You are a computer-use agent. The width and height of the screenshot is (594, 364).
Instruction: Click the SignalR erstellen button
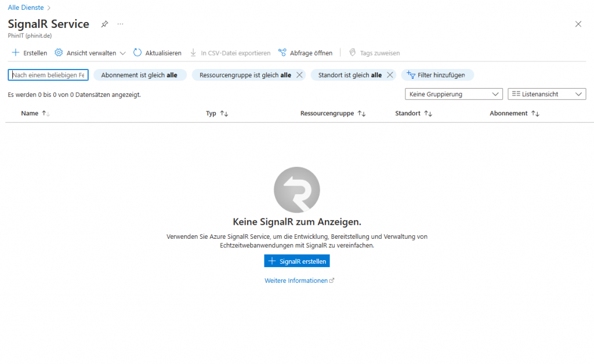click(296, 261)
